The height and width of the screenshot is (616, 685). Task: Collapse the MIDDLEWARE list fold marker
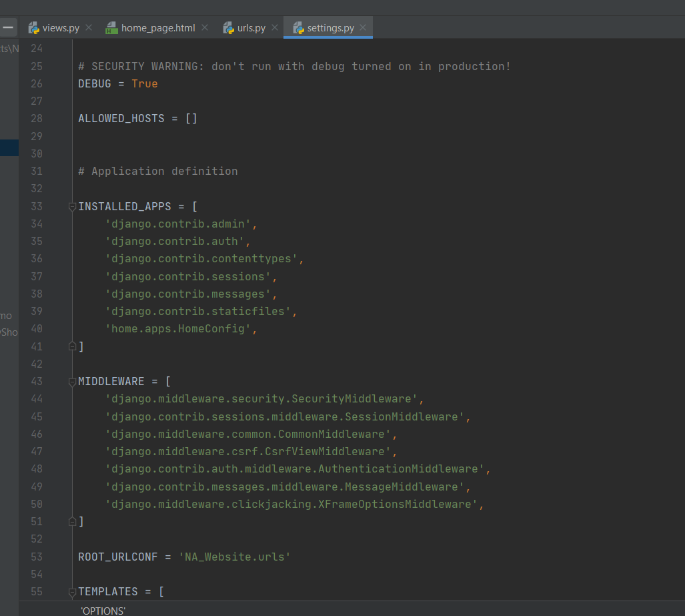pyautogui.click(x=73, y=382)
